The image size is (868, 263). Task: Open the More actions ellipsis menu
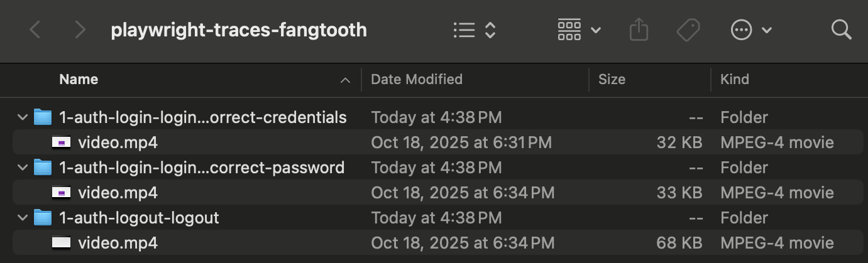click(750, 30)
